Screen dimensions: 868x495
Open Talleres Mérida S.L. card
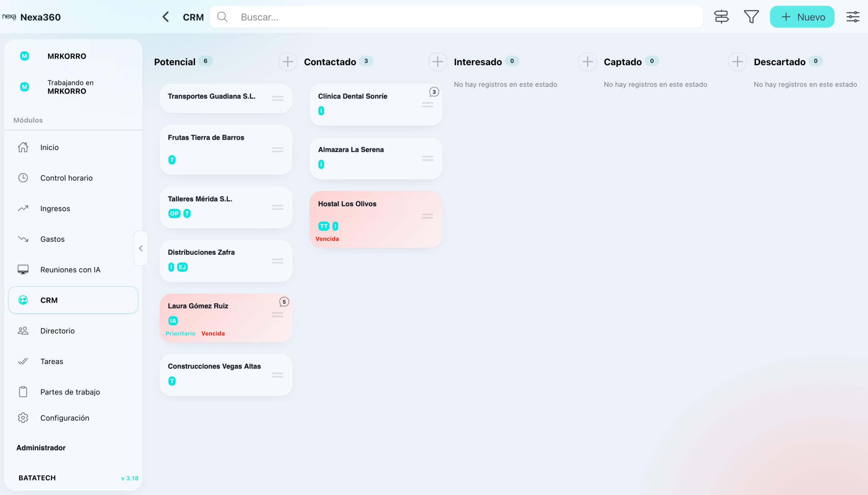pos(226,207)
